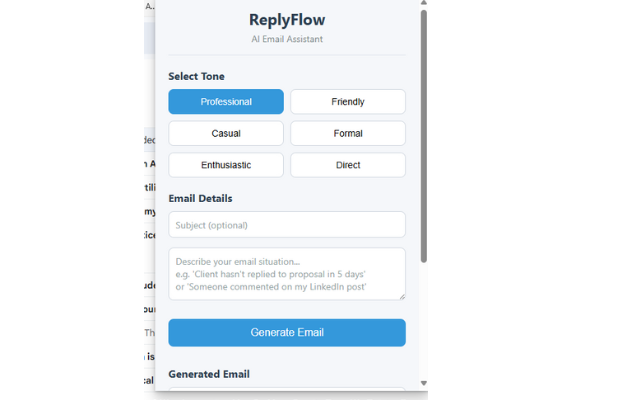Pick the Casual tone option
Image resolution: width=640 pixels, height=400 pixels.
coord(226,133)
